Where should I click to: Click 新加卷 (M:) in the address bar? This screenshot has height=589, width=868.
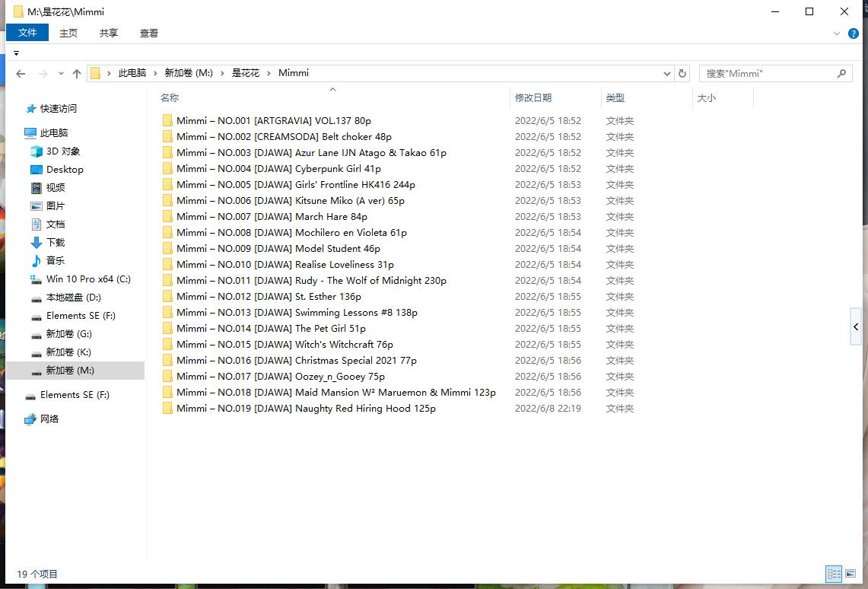(x=189, y=73)
